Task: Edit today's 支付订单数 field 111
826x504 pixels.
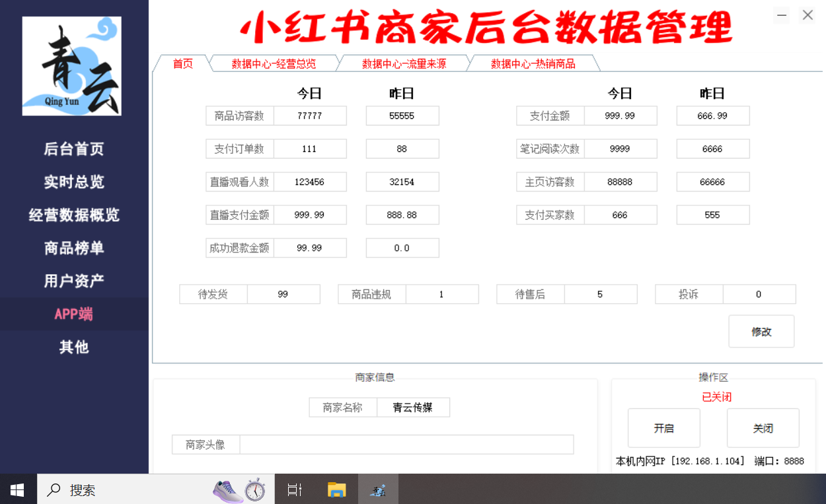Action: [310, 149]
